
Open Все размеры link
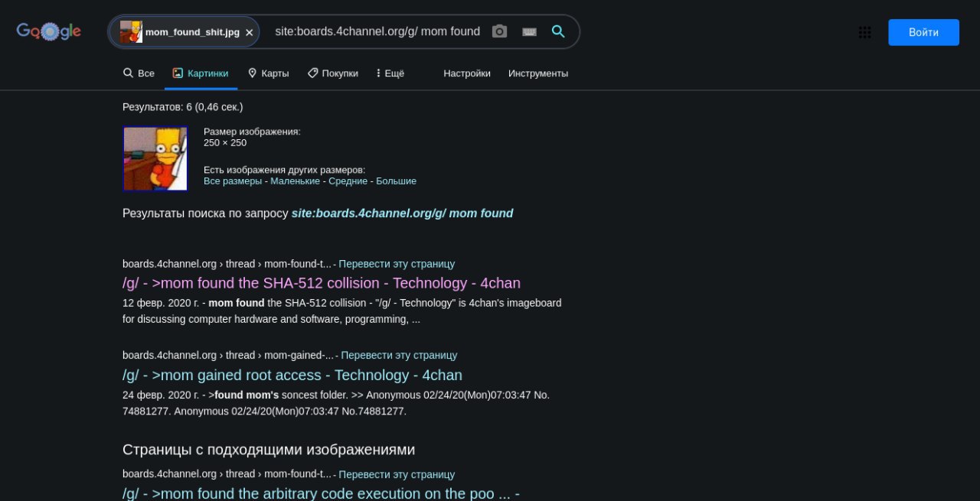(233, 181)
